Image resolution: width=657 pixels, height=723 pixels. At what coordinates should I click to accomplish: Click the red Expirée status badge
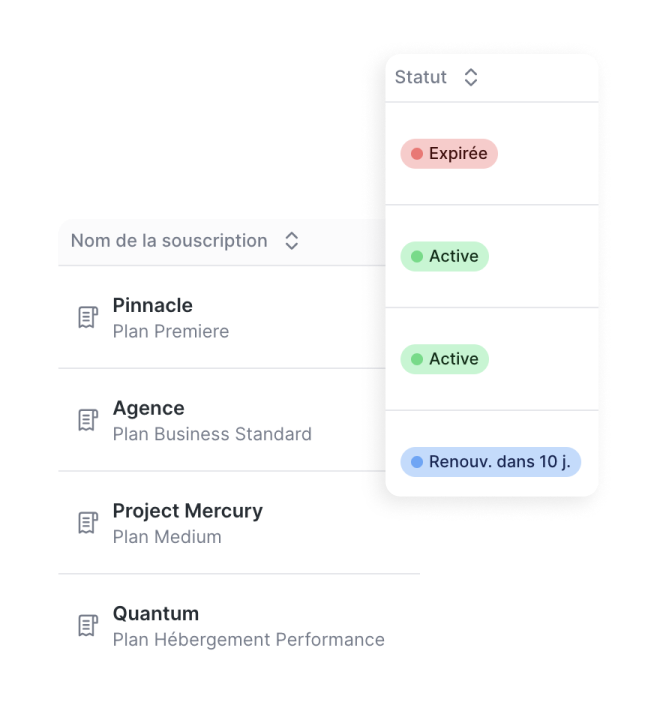click(449, 154)
